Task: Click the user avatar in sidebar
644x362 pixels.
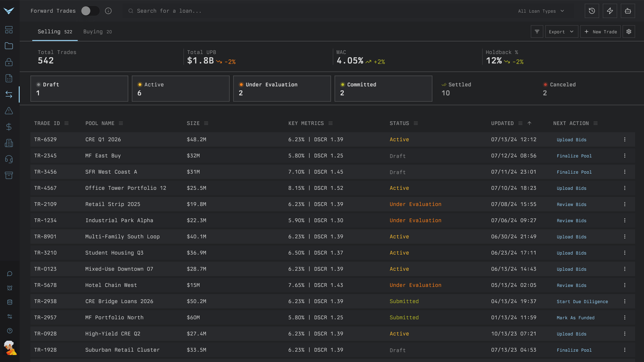Action: coord(10,348)
